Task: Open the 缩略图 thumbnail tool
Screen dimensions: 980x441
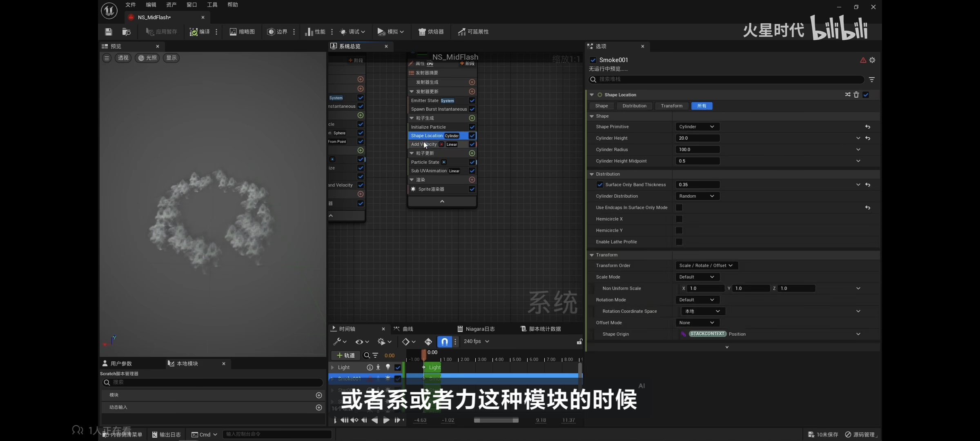Action: point(242,32)
